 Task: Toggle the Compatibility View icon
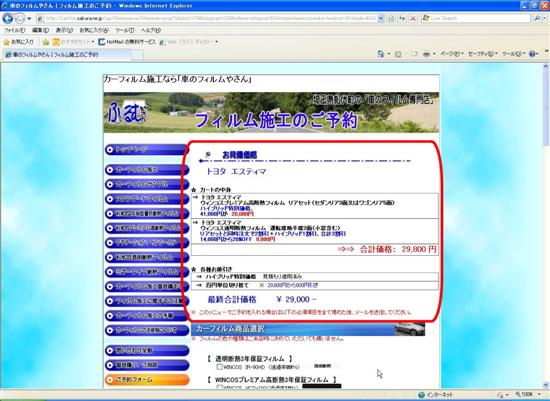click(x=391, y=18)
